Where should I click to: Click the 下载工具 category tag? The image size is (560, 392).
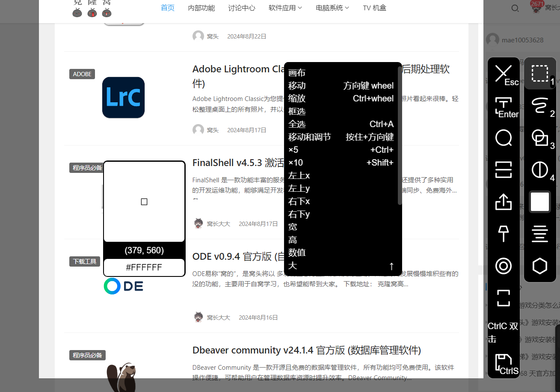click(x=85, y=261)
